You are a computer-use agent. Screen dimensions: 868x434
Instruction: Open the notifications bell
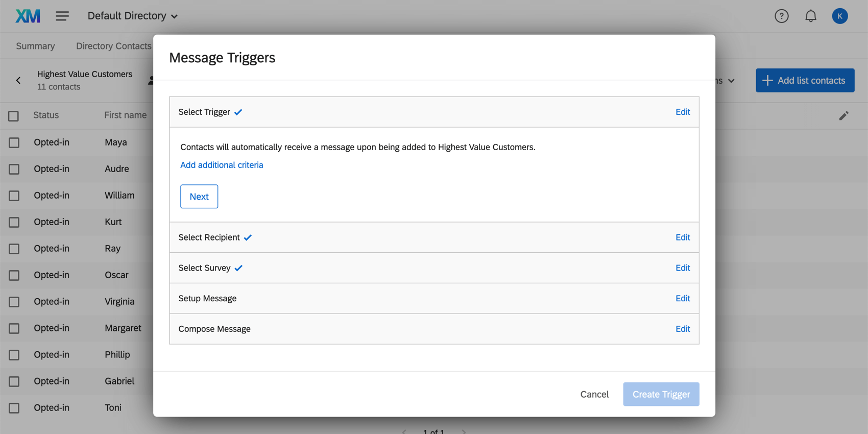tap(810, 16)
